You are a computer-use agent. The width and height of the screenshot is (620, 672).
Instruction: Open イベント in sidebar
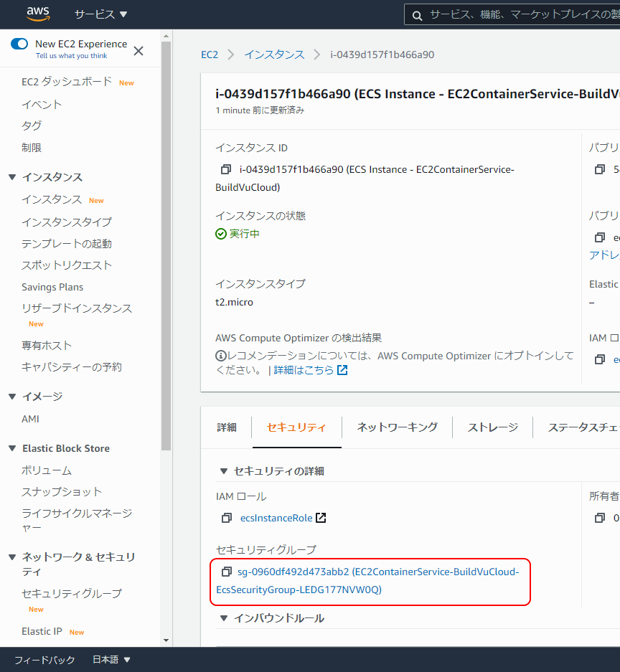click(x=42, y=104)
